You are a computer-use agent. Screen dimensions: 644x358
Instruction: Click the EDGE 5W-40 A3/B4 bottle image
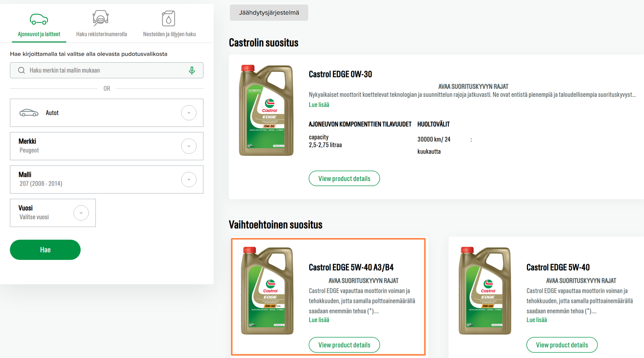(x=267, y=291)
